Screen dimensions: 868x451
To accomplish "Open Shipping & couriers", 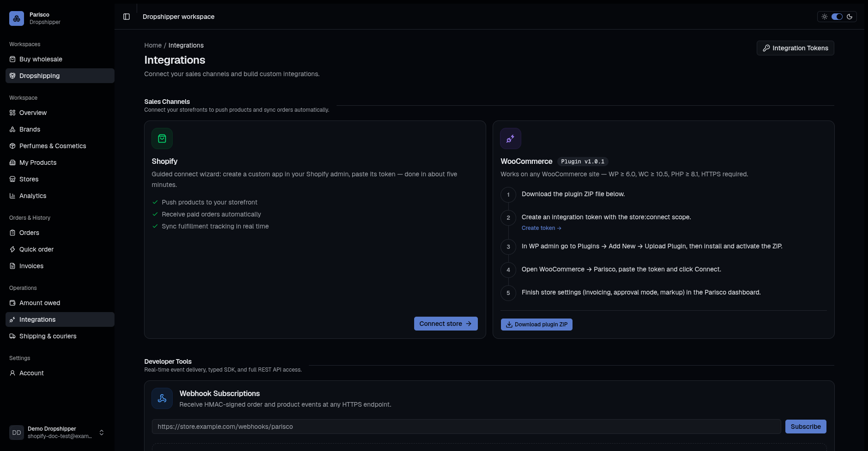I will 60,336.
